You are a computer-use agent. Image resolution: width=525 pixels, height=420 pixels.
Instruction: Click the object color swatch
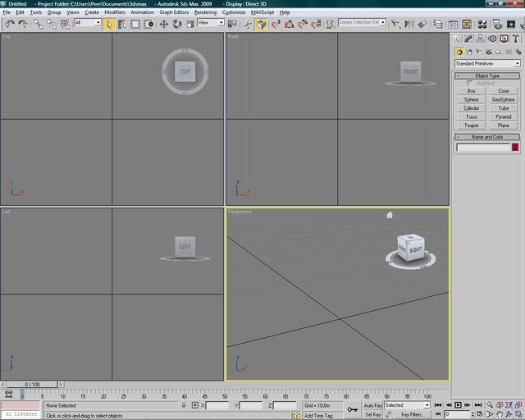click(x=515, y=148)
